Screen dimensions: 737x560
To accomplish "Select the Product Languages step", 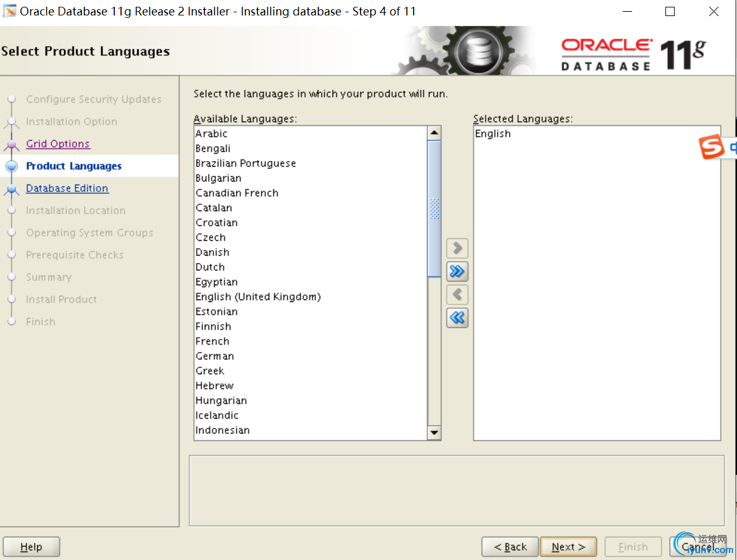I will [x=74, y=166].
